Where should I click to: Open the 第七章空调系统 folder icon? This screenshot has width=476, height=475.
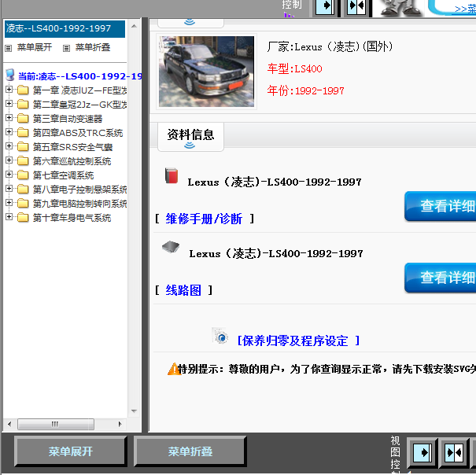(23, 175)
